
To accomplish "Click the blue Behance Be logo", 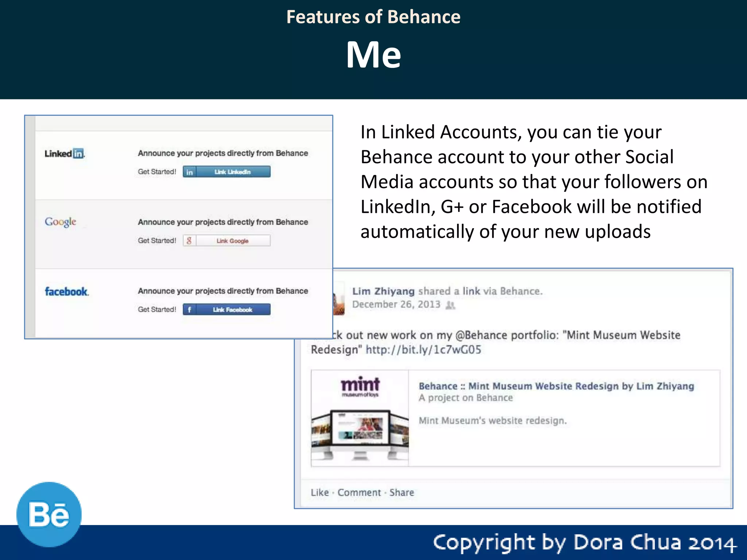I will click(49, 514).
